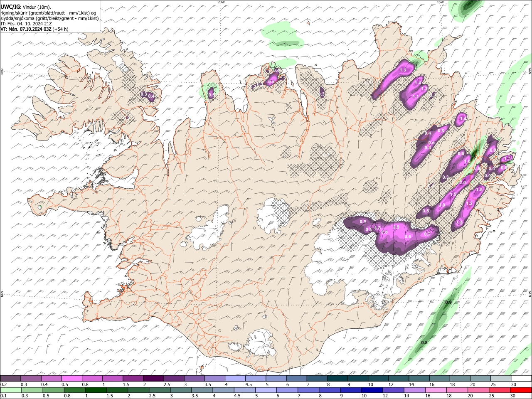Pick the first swatch labelled 0.2 in upper legend

(11, 378)
